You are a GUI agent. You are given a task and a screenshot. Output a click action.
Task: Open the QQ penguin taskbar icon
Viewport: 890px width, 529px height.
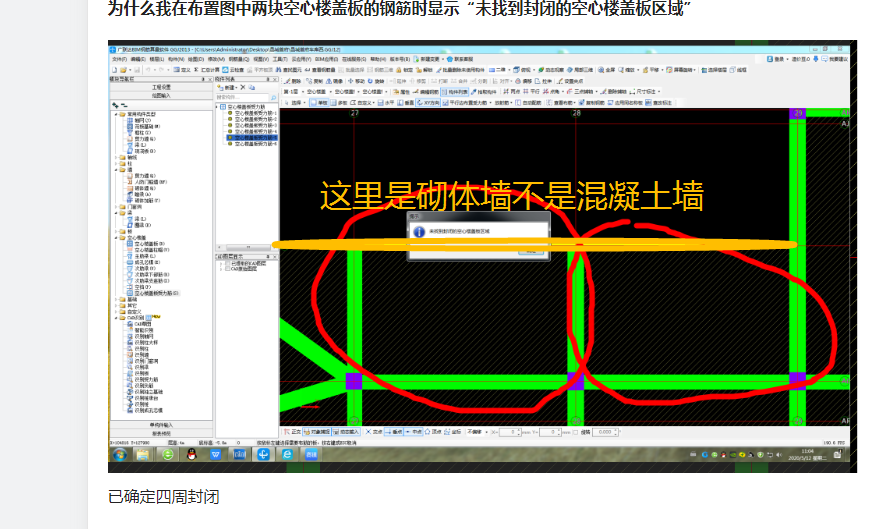point(191,455)
